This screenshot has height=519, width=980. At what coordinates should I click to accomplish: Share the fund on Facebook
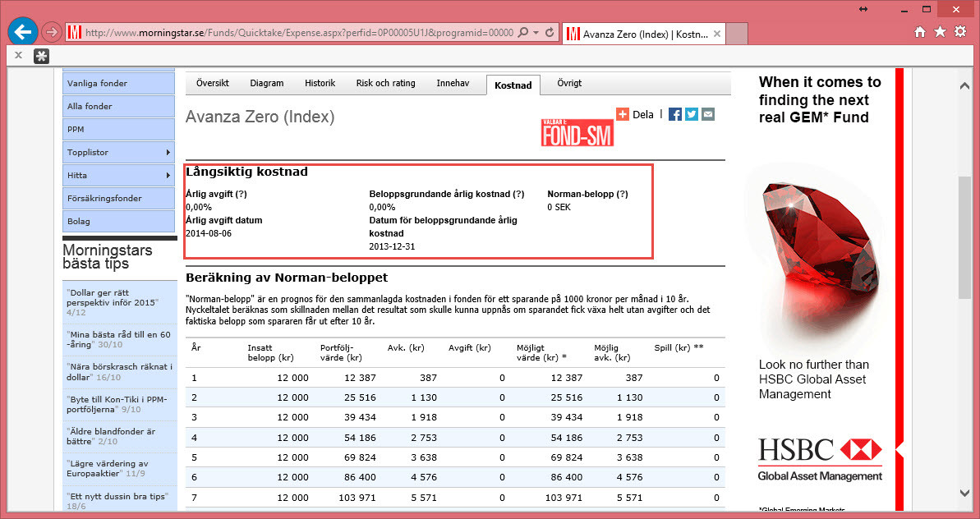coord(675,115)
